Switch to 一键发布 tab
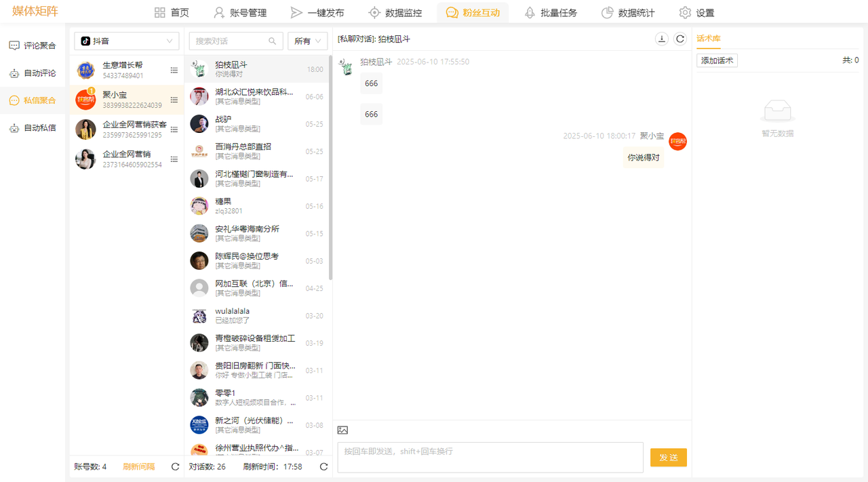This screenshot has width=868, height=482. 317,12
